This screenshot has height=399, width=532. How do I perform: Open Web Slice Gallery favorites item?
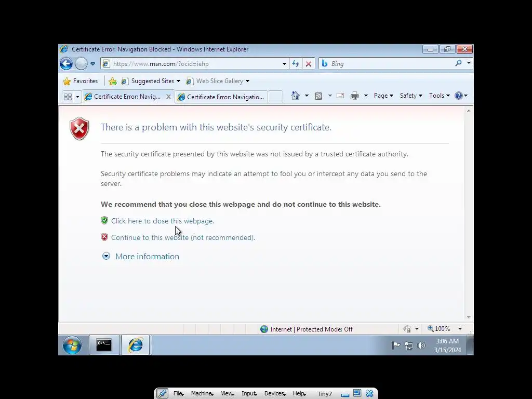click(218, 81)
